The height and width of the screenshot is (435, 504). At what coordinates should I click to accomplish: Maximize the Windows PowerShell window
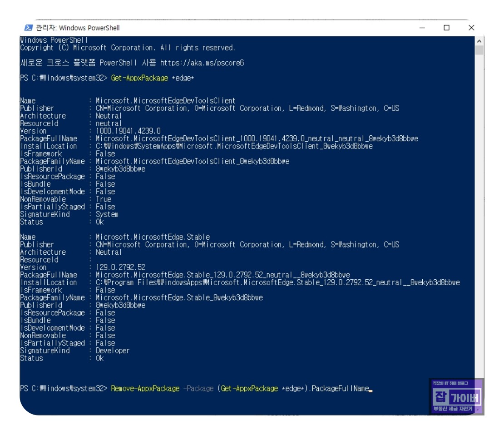point(446,28)
